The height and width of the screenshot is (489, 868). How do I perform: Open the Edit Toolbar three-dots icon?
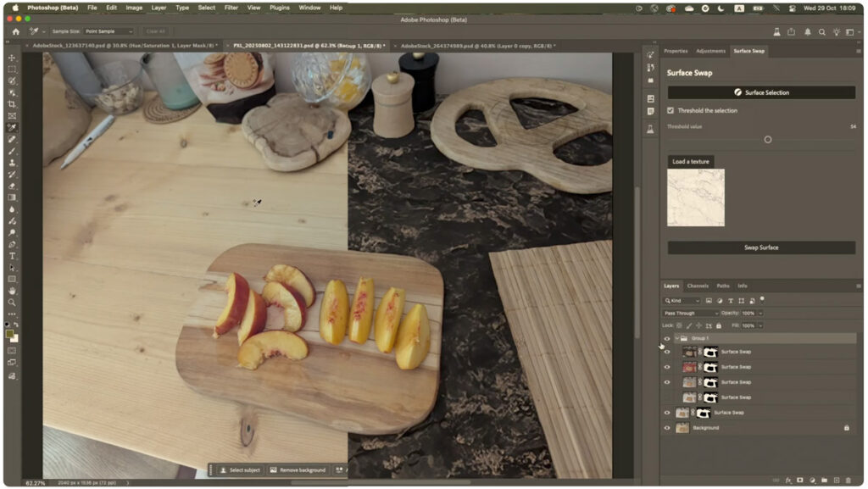tap(12, 314)
